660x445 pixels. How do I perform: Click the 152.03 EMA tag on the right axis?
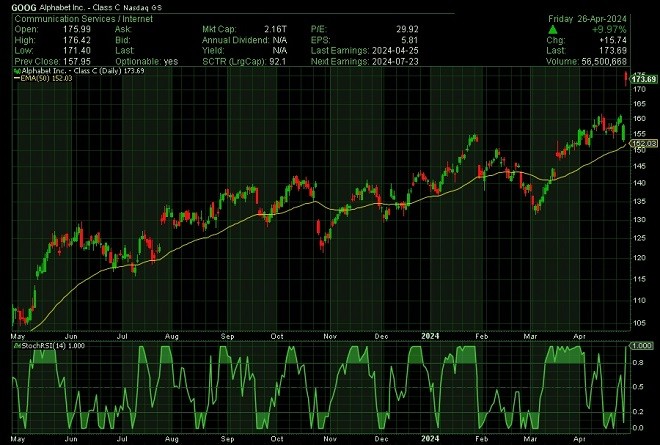click(x=644, y=144)
